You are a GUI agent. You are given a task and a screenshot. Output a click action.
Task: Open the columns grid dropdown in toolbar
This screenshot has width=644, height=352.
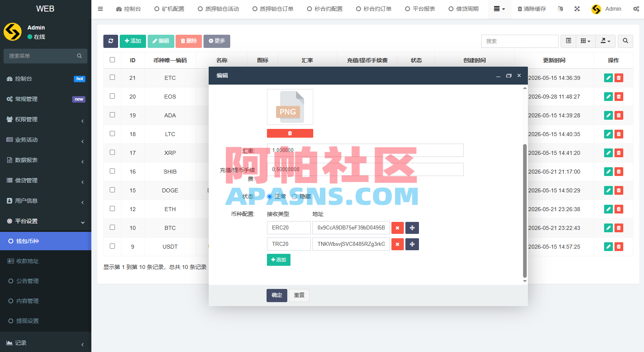585,41
